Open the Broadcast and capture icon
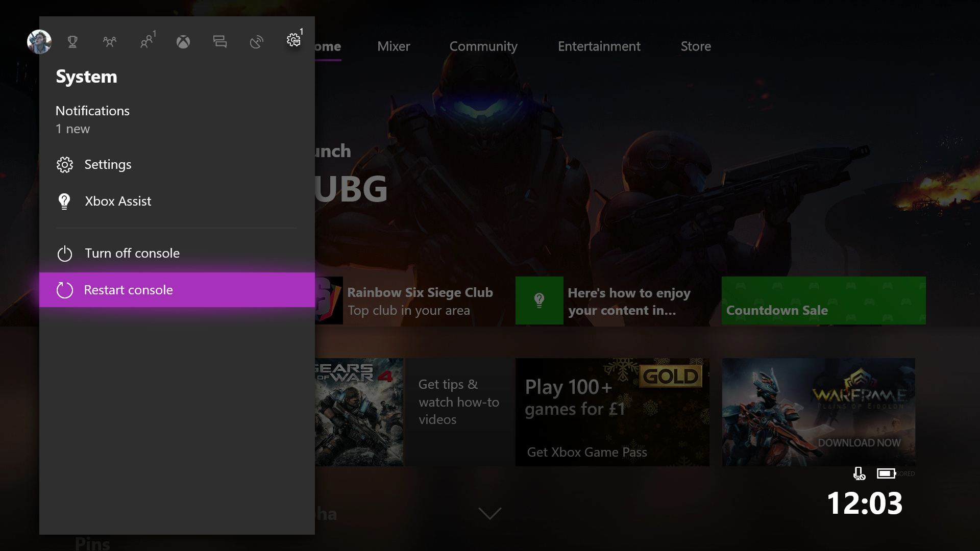 (x=257, y=42)
